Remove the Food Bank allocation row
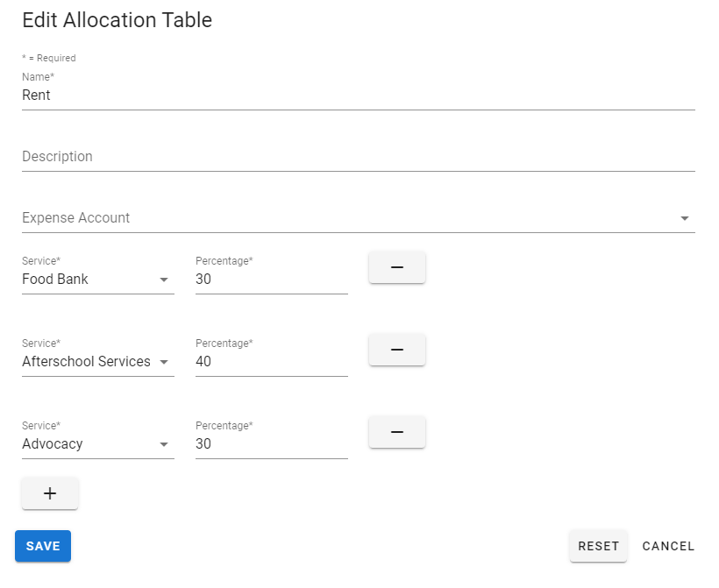Viewport: 719px width, 588px height. (x=396, y=267)
